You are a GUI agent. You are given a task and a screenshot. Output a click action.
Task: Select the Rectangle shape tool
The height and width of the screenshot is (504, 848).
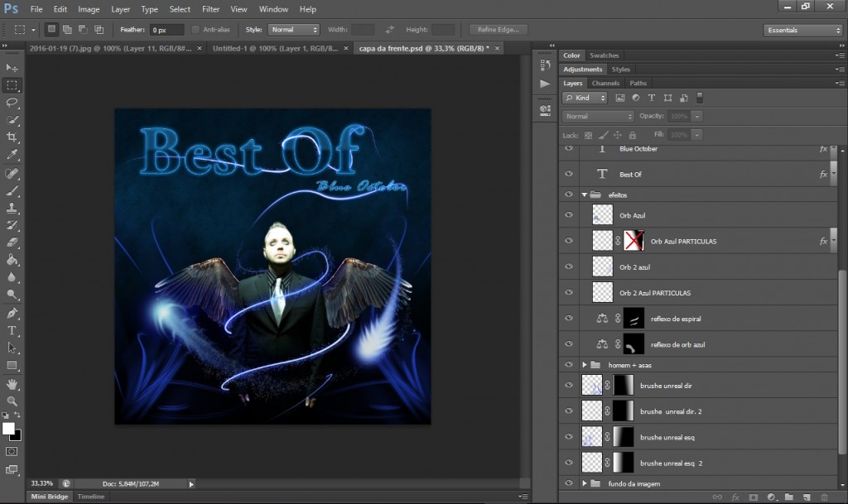coord(12,365)
